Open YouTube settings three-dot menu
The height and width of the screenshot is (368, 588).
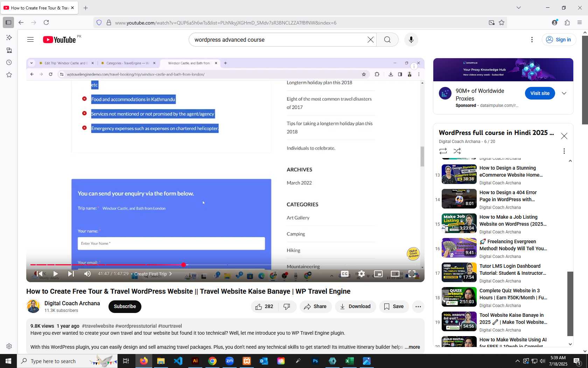coord(532,40)
